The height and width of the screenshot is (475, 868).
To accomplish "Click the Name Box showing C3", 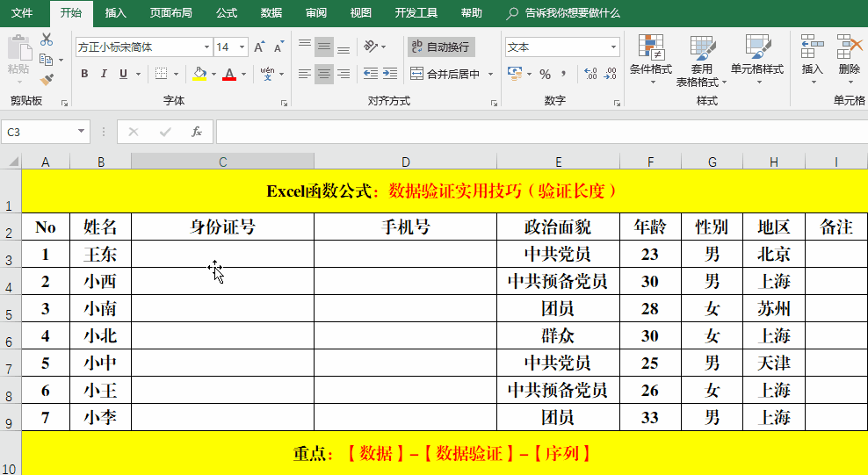I will [x=40, y=132].
